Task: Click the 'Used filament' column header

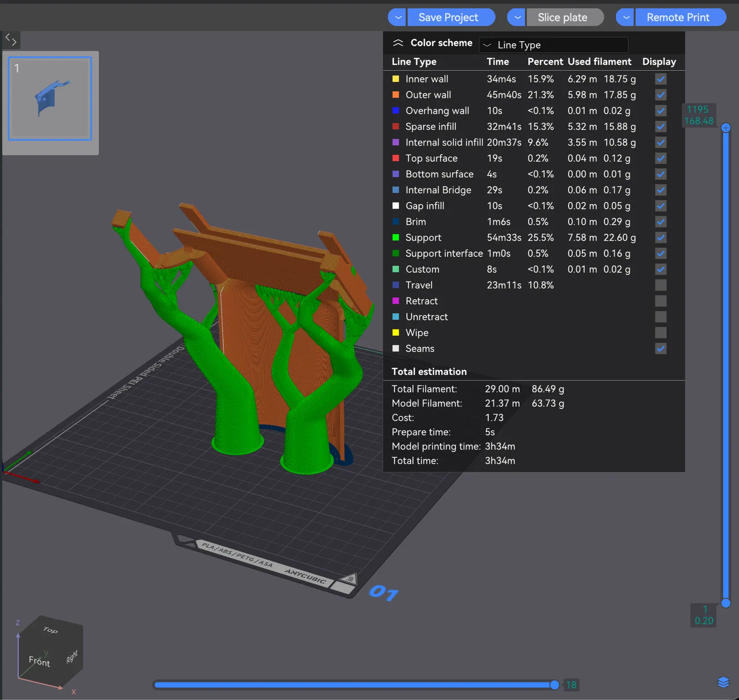Action: pos(600,61)
